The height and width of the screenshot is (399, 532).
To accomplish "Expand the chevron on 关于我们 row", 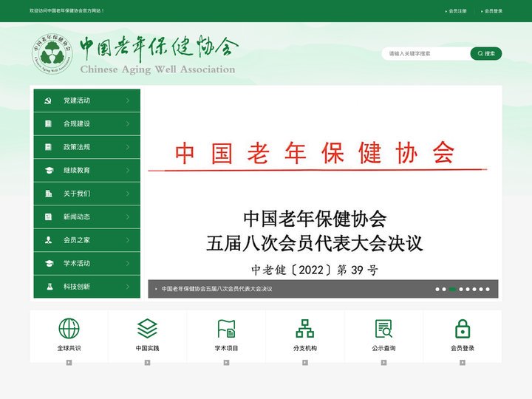I will 128,194.
